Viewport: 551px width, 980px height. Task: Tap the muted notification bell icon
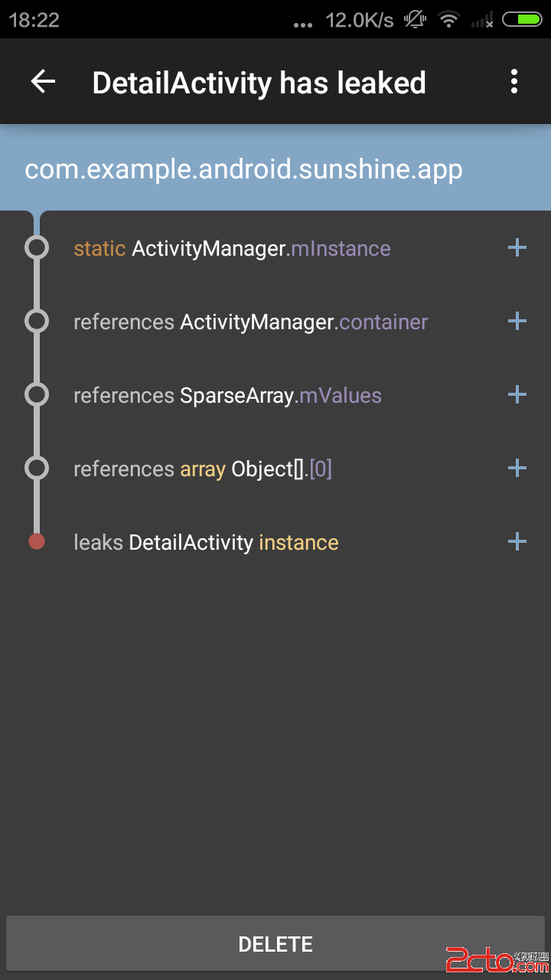[415, 20]
